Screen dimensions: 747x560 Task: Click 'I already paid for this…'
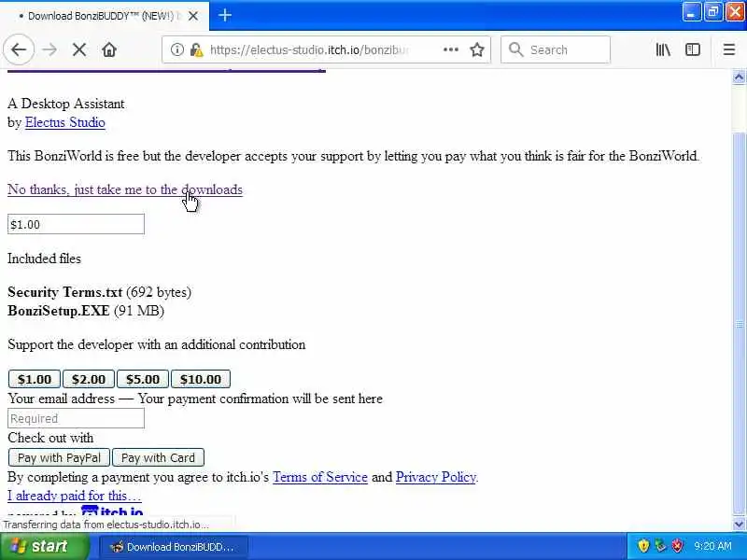[x=75, y=496]
